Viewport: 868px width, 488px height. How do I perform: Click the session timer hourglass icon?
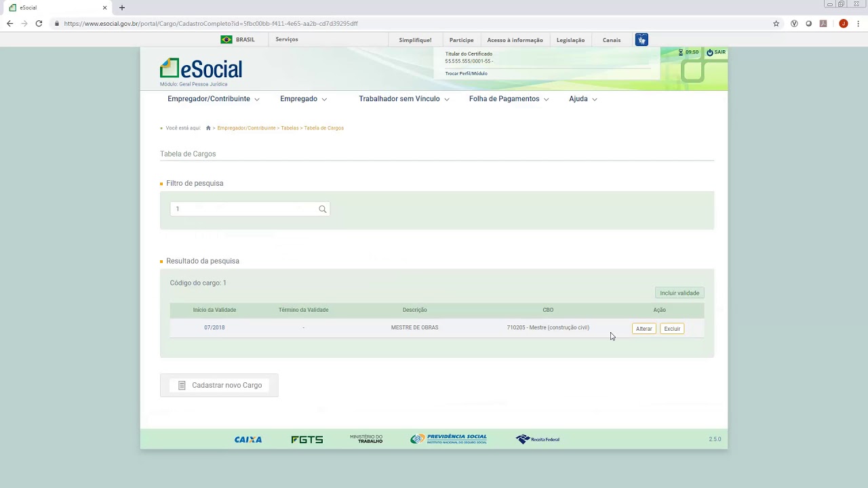tap(681, 52)
